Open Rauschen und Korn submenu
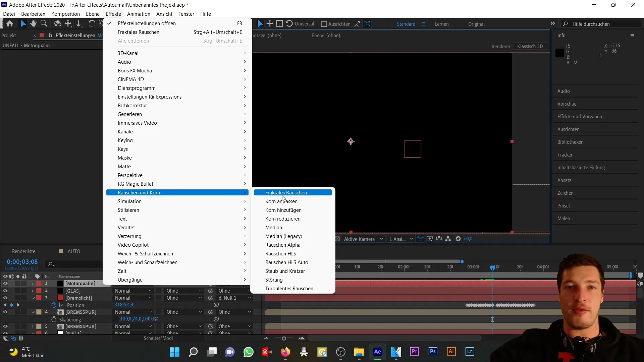 pos(139,192)
